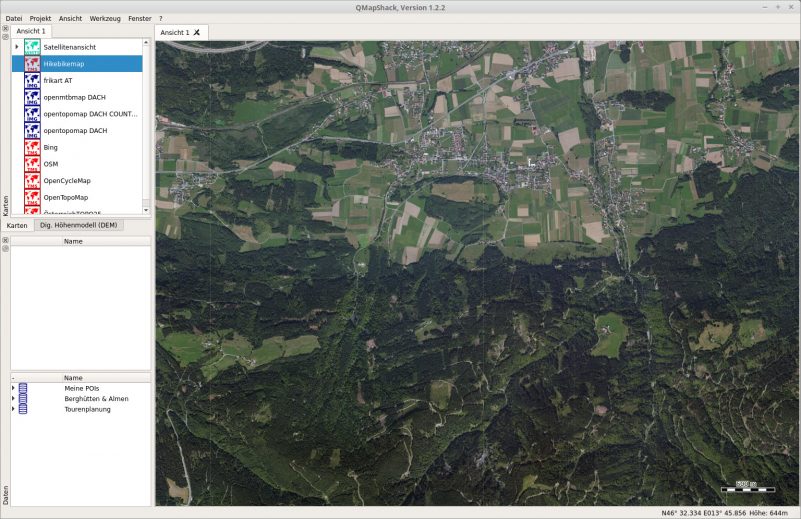Select openmtbmap DACH in map list
This screenshot has width=801, height=519.
point(75,97)
